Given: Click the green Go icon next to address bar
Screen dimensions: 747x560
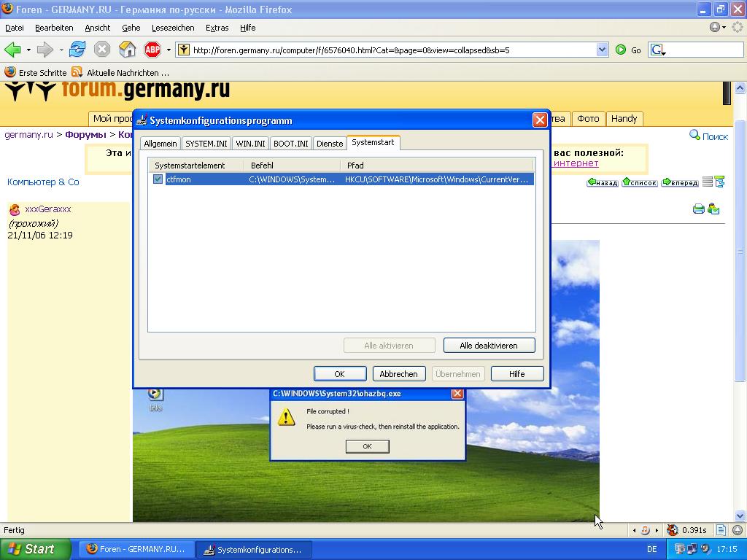Looking at the screenshot, I should (620, 50).
